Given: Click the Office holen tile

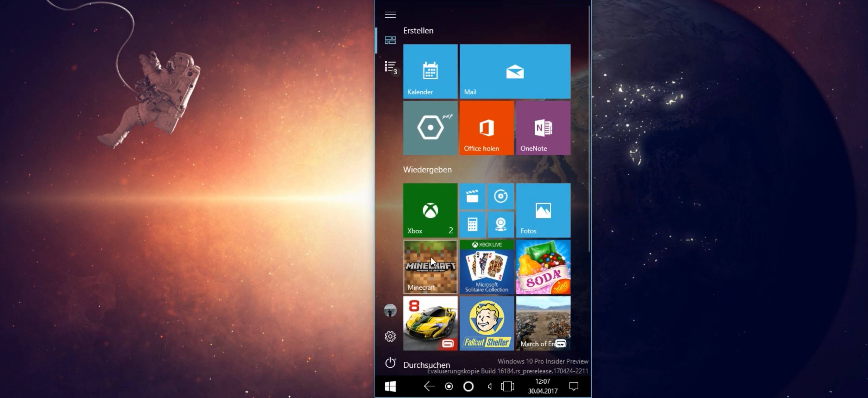Looking at the screenshot, I should click(x=486, y=128).
